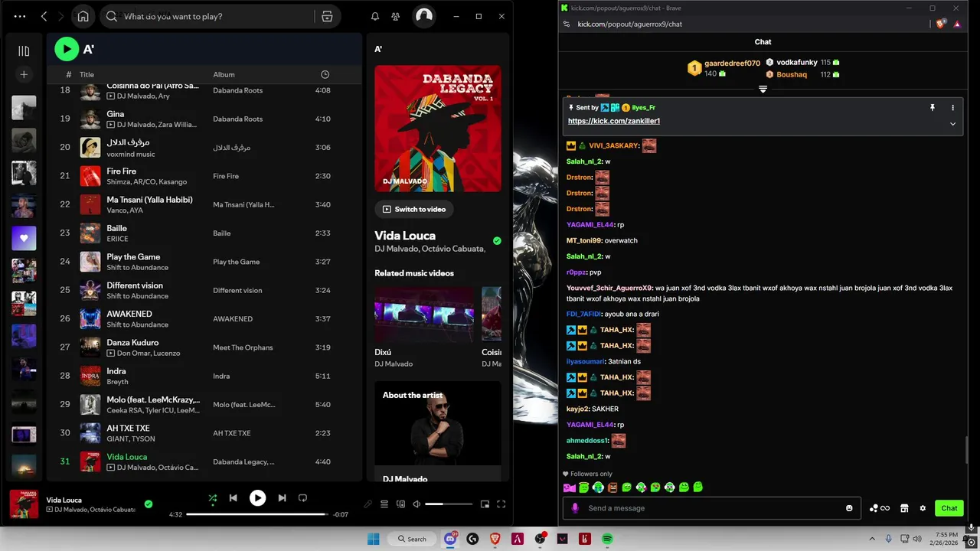The image size is (980, 551).
Task: Toggle shuffle in Spotify player
Action: pyautogui.click(x=213, y=498)
